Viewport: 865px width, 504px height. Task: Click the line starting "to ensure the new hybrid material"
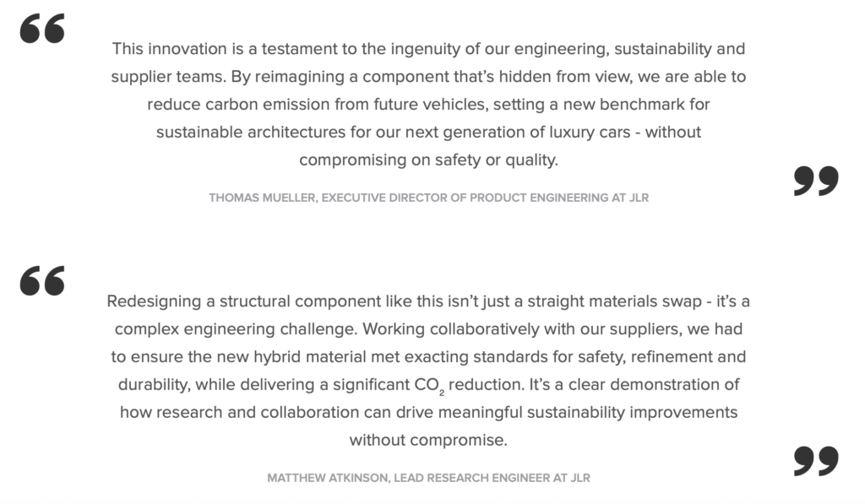428,357
